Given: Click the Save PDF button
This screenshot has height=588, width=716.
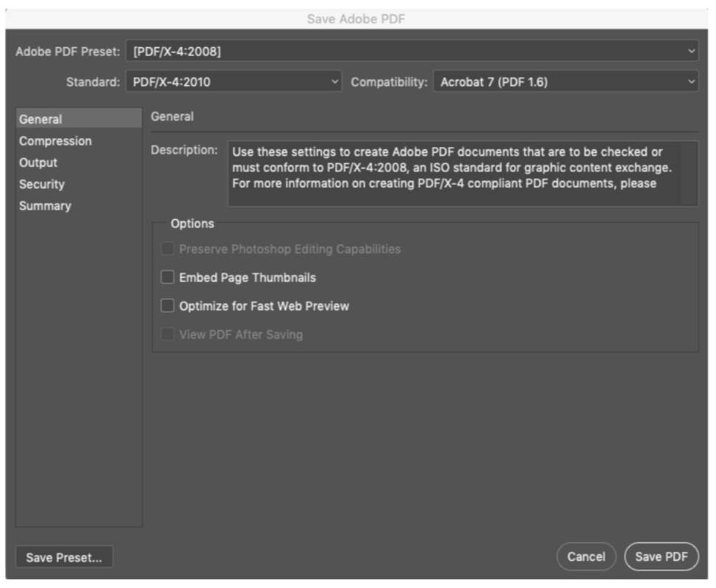Looking at the screenshot, I should tap(661, 556).
